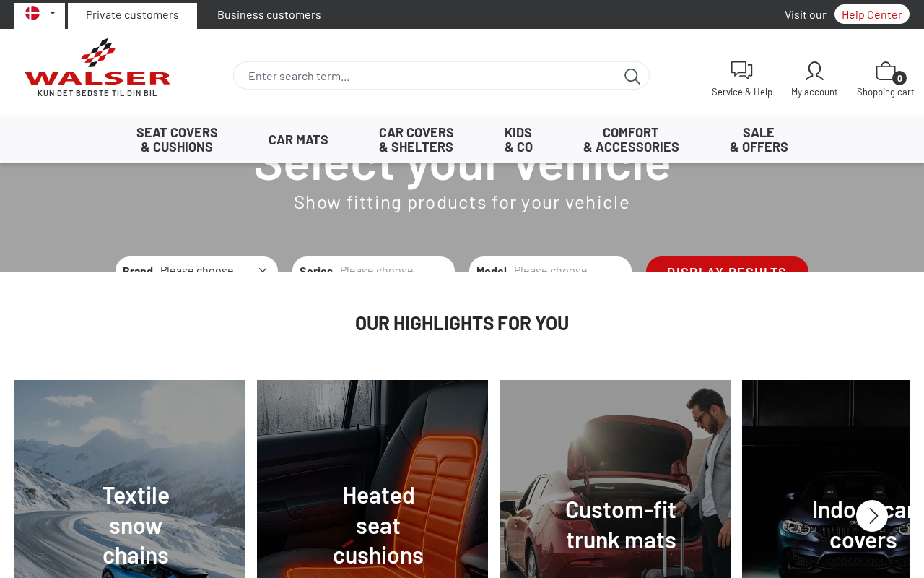924x578 pixels.
Task: Click the Help Center button
Action: click(x=872, y=14)
